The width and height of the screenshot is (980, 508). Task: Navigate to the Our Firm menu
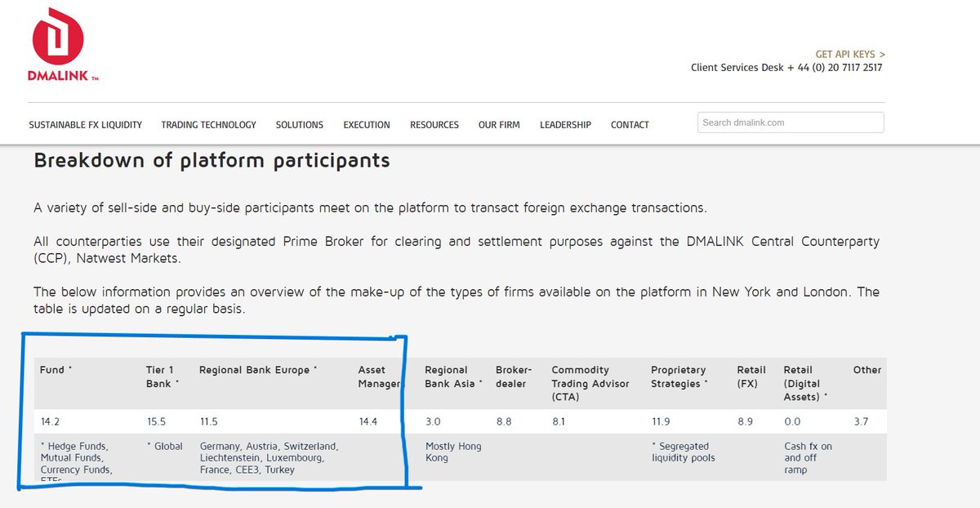tap(499, 125)
